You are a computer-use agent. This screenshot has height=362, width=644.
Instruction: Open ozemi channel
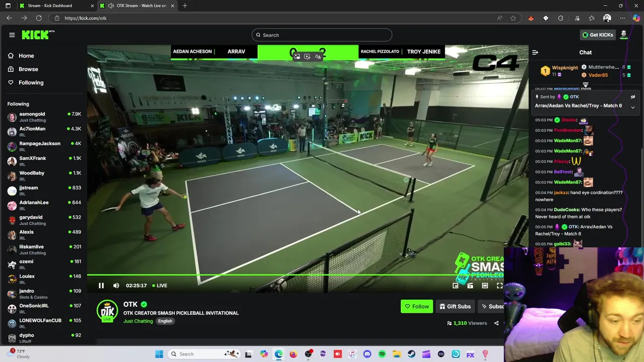pos(44,264)
